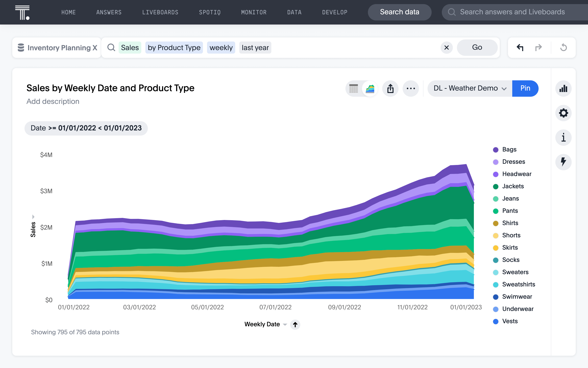Click the 07/01/2022 axis date label
This screenshot has width=588, height=368.
275,307
